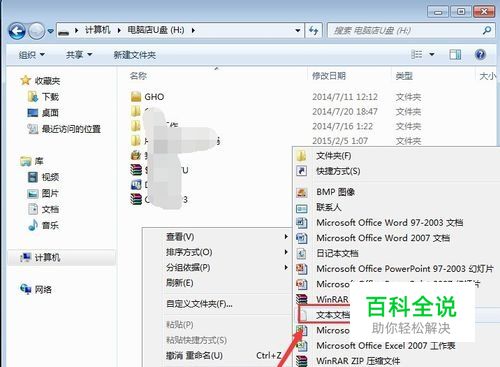Click the Forward navigation arrow
The width and height of the screenshot is (500, 367).
pos(36,31)
